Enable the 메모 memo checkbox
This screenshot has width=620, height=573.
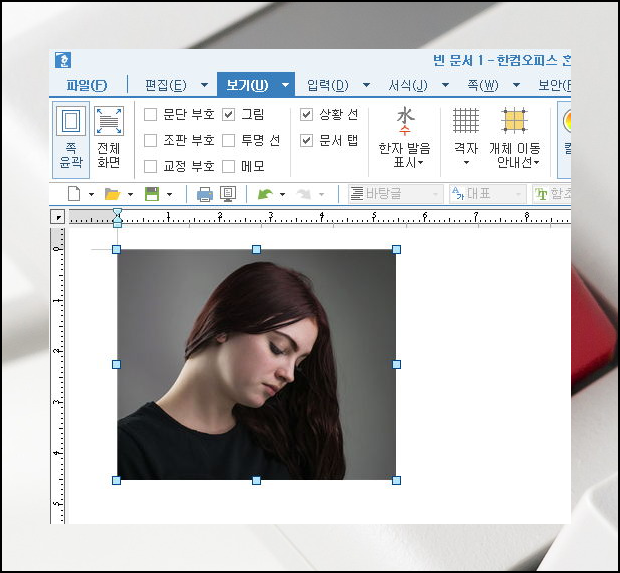(229, 166)
